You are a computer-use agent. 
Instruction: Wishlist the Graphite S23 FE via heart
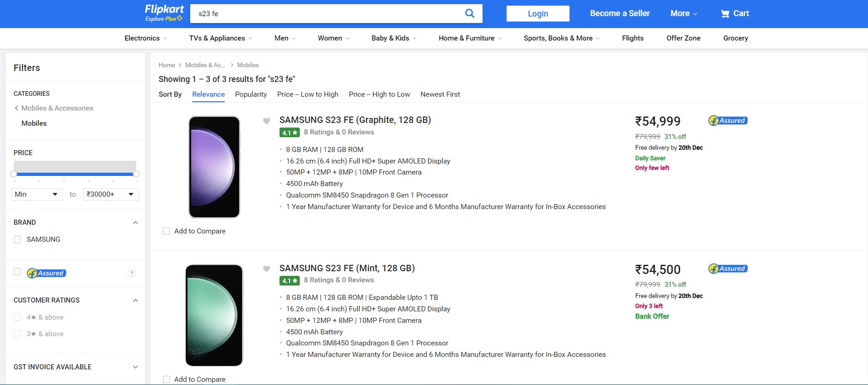coord(267,121)
